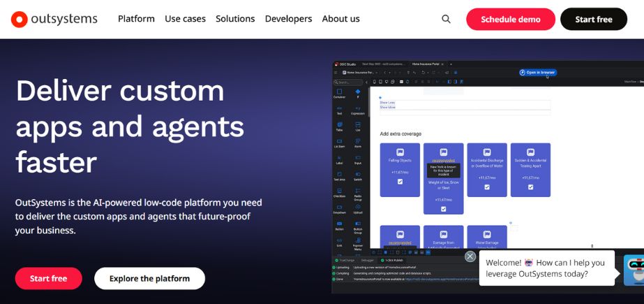Click the Done status row
This screenshot has height=304, width=644.
pyautogui.click(x=405, y=279)
